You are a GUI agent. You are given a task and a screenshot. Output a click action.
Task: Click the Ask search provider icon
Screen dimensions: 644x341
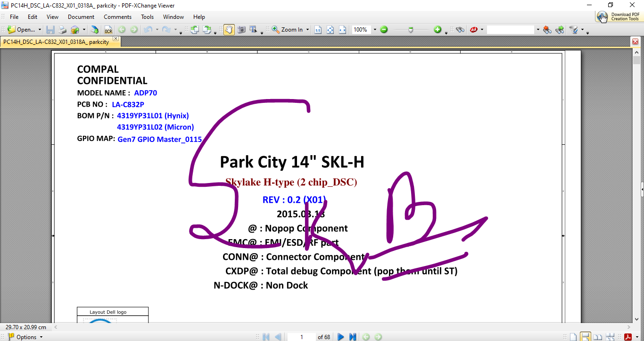click(x=474, y=30)
